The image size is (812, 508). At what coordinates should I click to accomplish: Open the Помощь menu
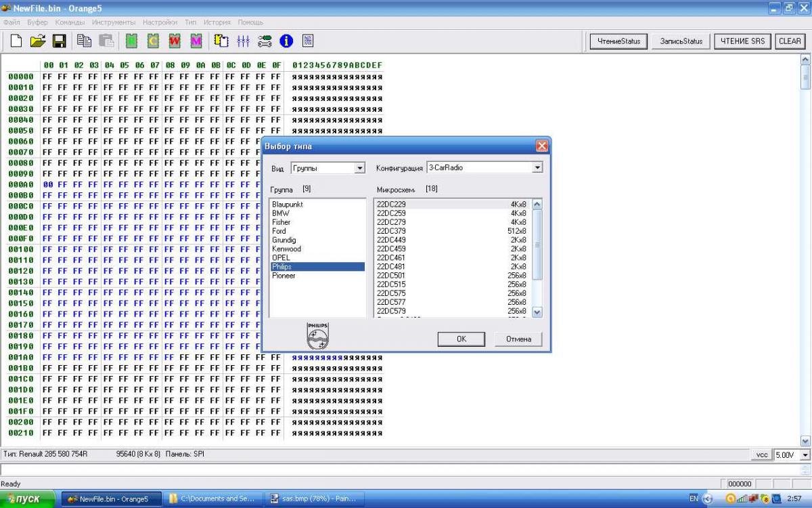pyautogui.click(x=250, y=22)
